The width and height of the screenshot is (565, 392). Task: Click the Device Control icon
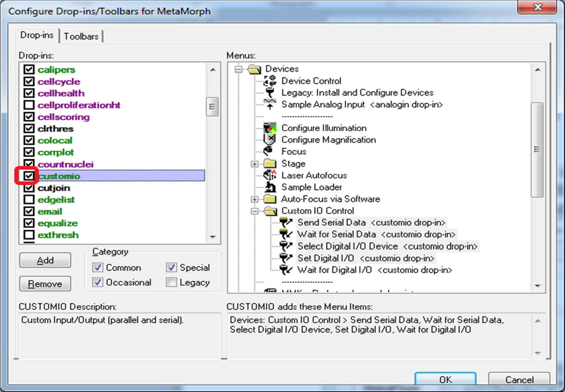(270, 81)
